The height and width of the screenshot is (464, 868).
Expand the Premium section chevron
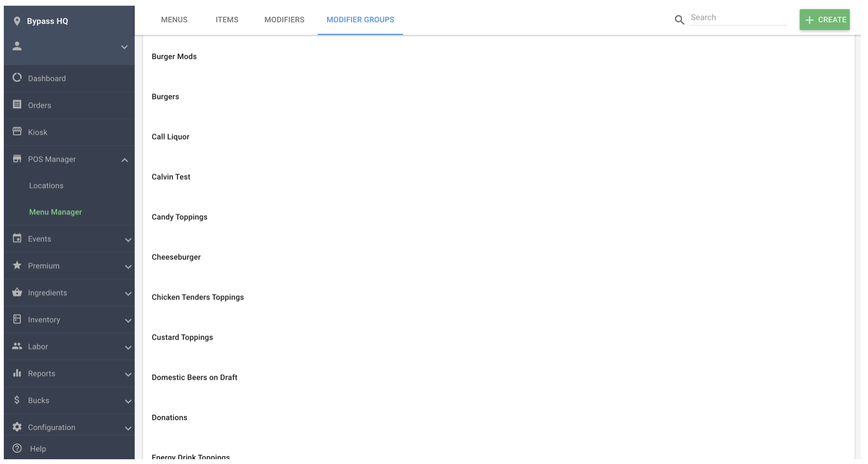pyautogui.click(x=128, y=267)
